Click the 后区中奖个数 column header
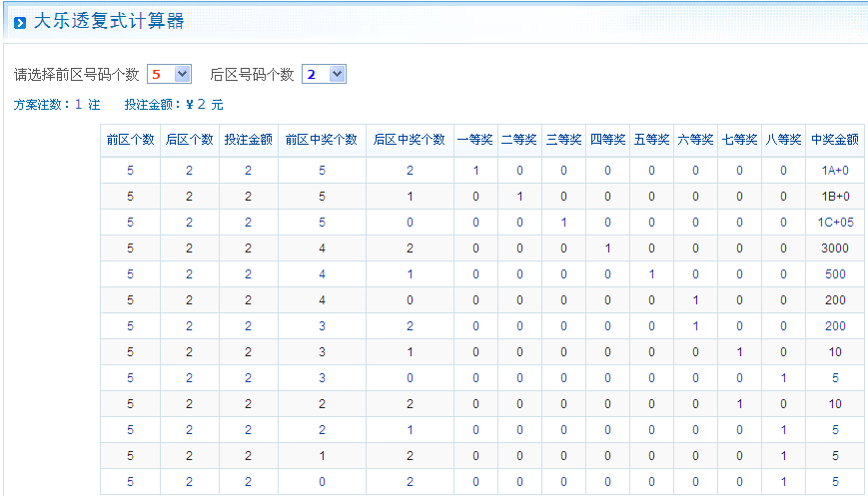Viewport: 868px width, 496px height. coord(410,140)
